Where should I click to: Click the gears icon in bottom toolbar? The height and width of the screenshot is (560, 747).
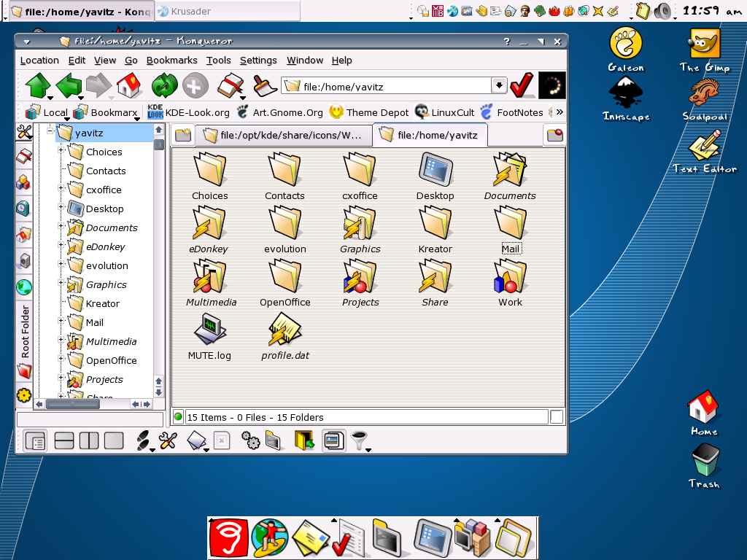coord(250,440)
